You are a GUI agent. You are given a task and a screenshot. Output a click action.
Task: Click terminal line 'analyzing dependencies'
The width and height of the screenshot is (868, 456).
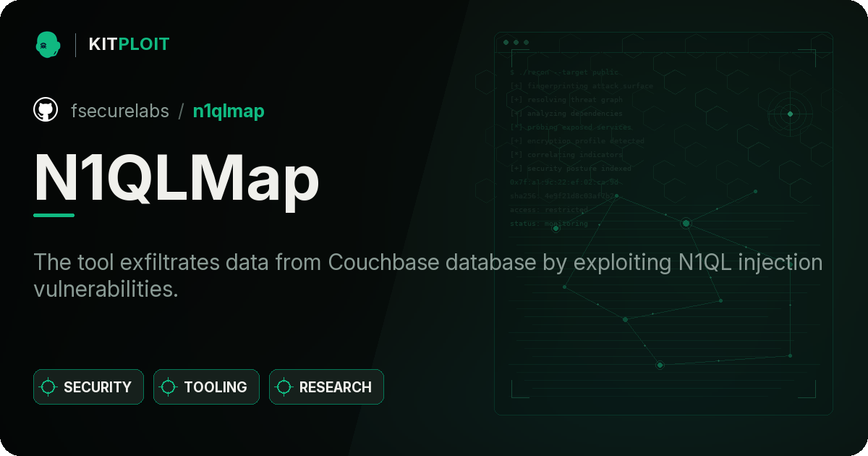[x=566, y=114]
